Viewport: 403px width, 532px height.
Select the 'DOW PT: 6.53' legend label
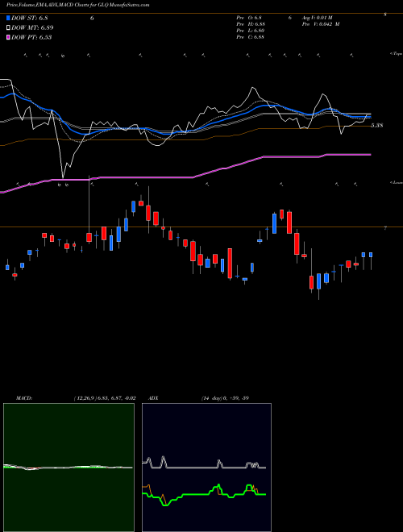(31, 37)
